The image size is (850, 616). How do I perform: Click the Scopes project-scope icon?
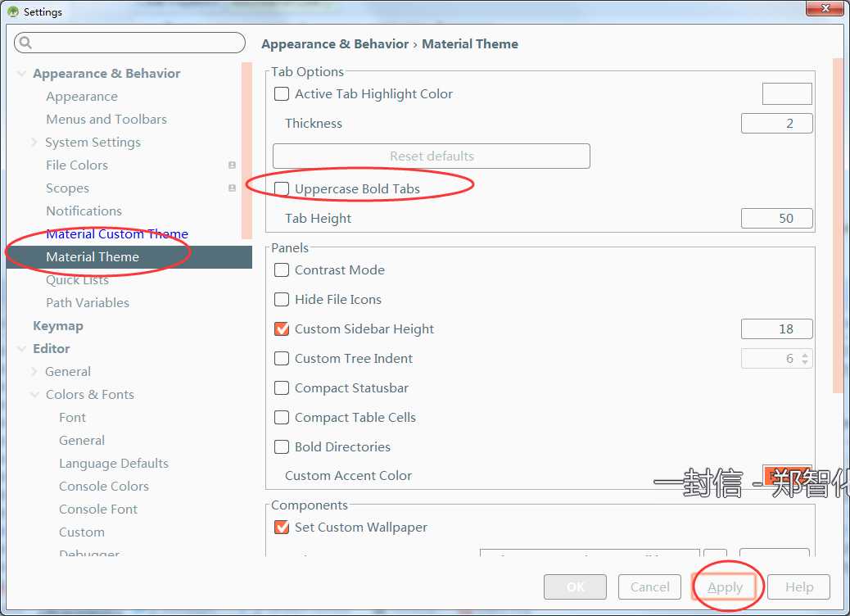click(232, 188)
